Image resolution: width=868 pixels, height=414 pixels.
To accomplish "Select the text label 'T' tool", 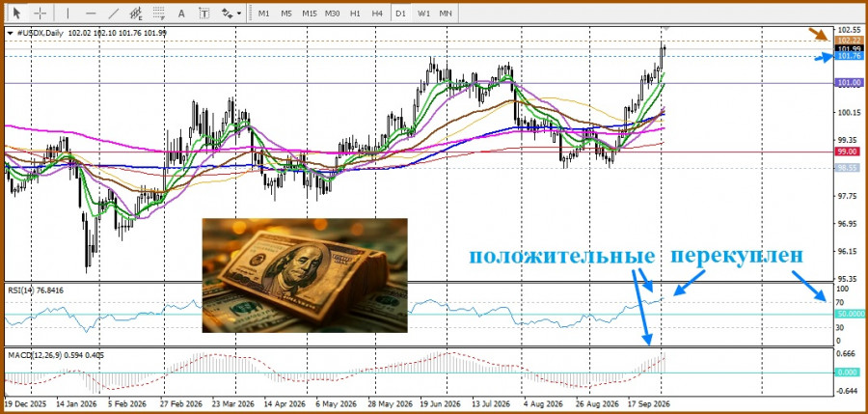I will (x=203, y=13).
